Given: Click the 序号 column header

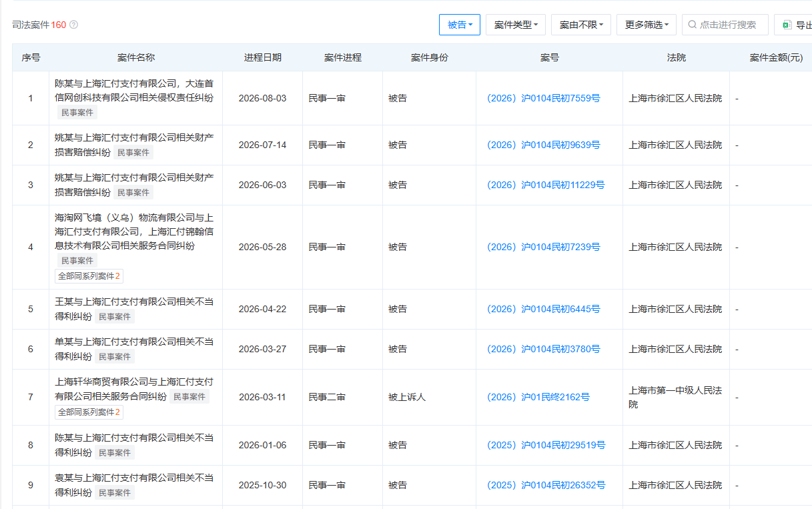Looking at the screenshot, I should coord(31,57).
